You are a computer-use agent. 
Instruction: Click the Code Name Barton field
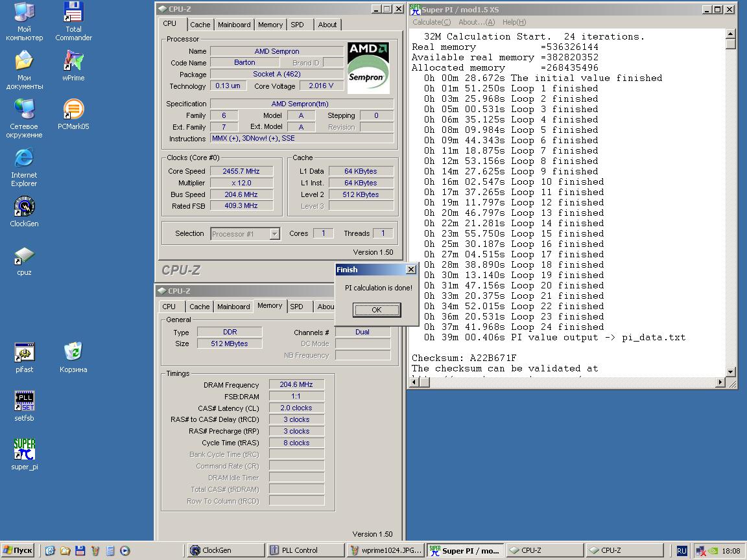pyautogui.click(x=244, y=62)
